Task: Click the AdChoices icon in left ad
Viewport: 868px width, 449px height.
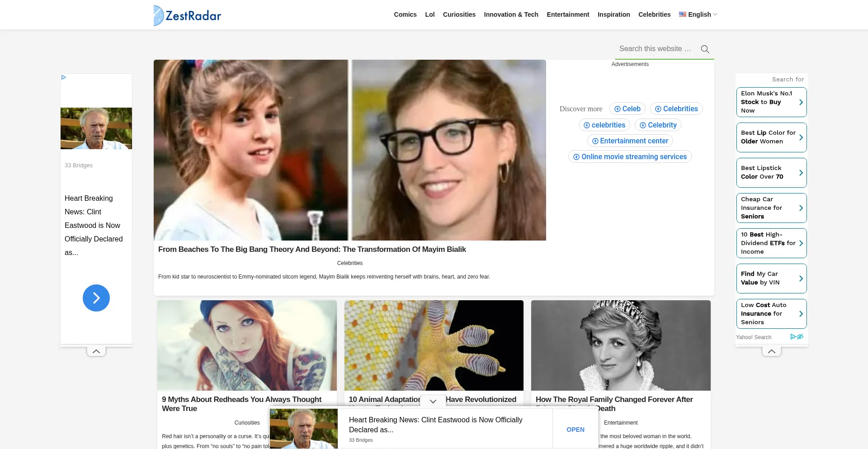Action: click(x=64, y=77)
